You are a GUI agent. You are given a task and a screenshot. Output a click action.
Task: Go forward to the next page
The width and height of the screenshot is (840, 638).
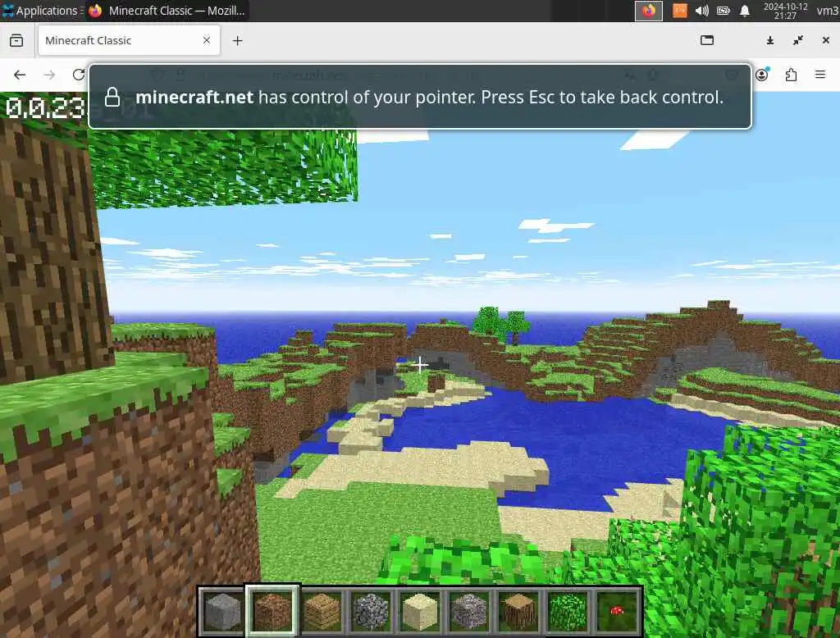pos(49,75)
